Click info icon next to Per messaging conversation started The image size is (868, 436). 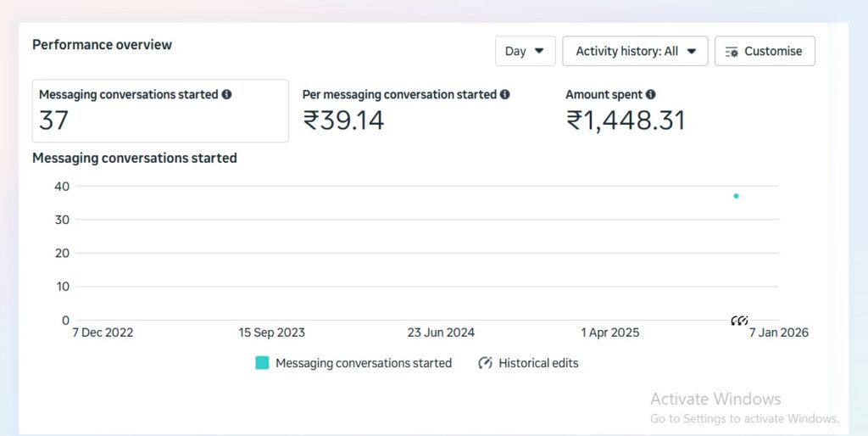pyautogui.click(x=505, y=95)
